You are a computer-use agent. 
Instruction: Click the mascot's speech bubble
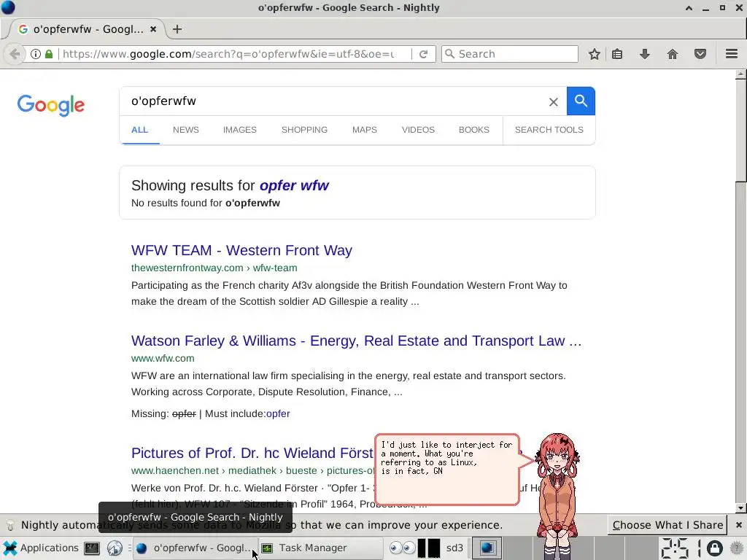click(446, 470)
